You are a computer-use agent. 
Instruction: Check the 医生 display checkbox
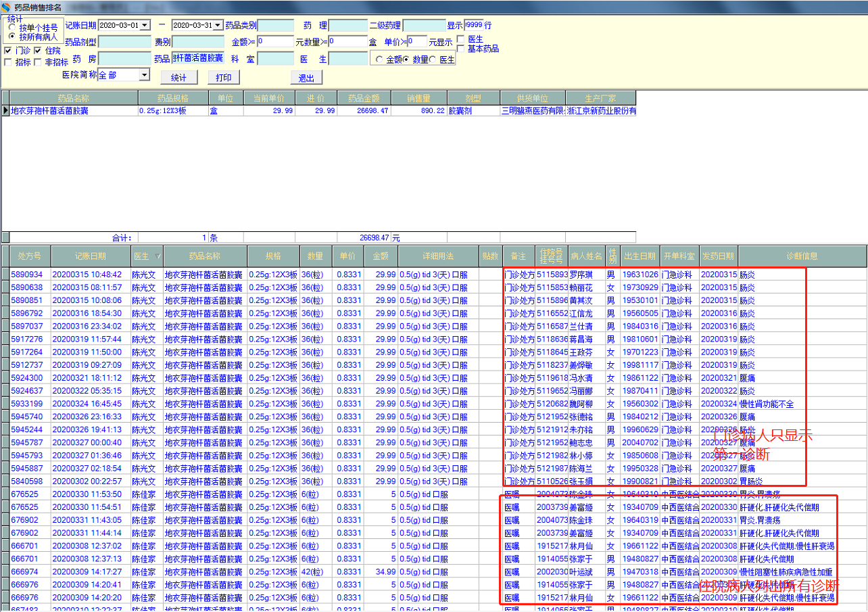[460, 39]
